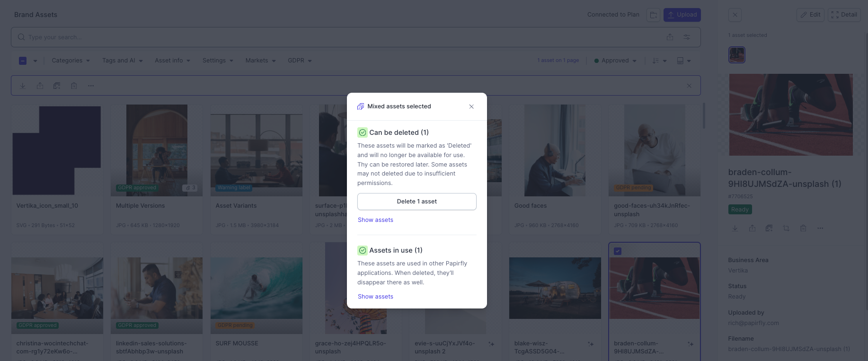The image size is (868, 361).
Task: Click the Delete 1 asset button
Action: (x=417, y=202)
